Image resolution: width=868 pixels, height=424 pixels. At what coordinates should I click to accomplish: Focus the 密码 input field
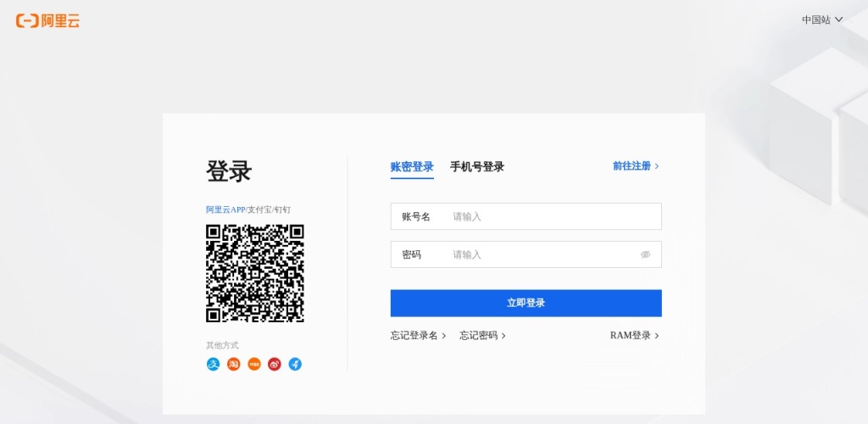tap(542, 254)
